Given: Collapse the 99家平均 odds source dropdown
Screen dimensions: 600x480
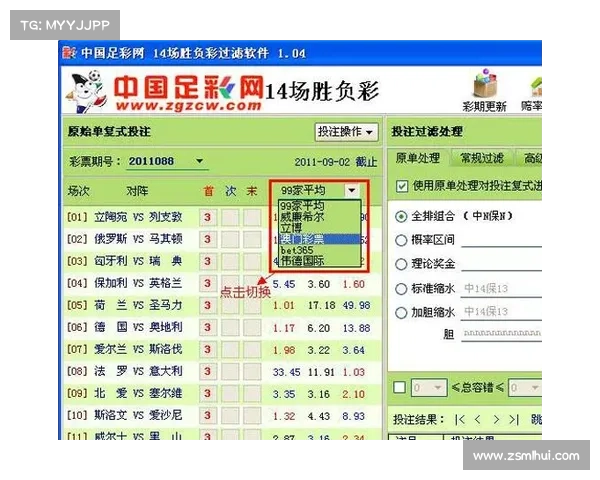Looking at the screenshot, I should 352,190.
